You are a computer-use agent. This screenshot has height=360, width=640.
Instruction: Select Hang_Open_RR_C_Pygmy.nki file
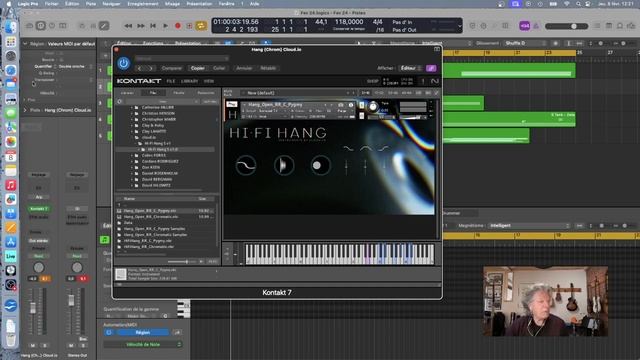pyautogui.click(x=150, y=211)
